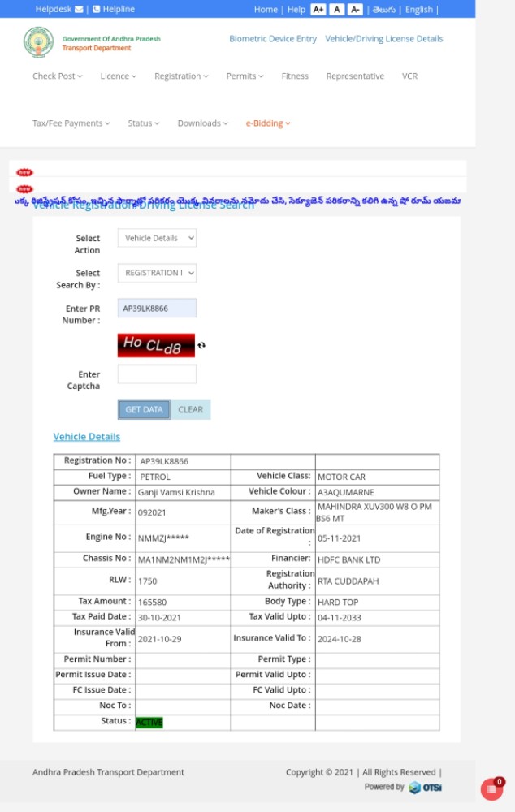The image size is (515, 812).
Task: Click the RLW value 1750
Action: [x=147, y=581]
